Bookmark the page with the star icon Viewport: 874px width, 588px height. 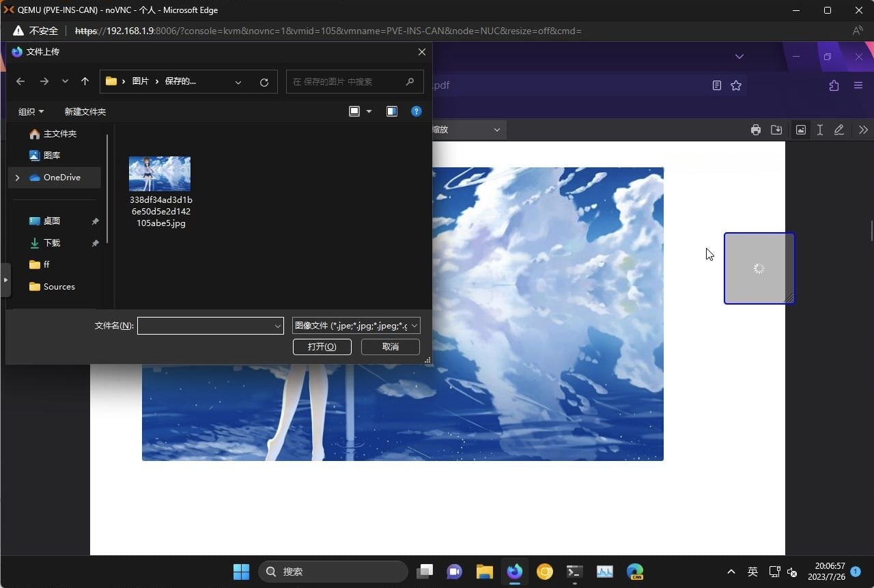[736, 85]
